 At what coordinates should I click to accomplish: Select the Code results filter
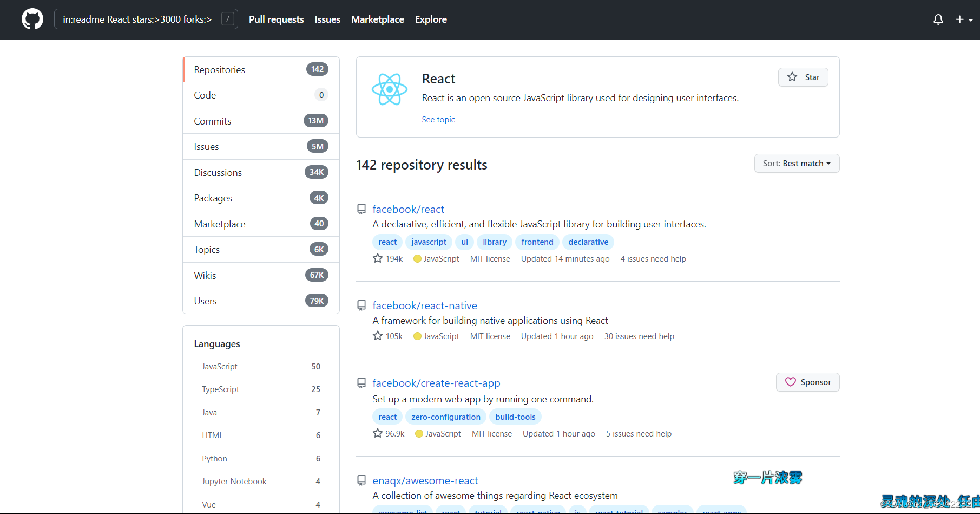click(x=261, y=95)
